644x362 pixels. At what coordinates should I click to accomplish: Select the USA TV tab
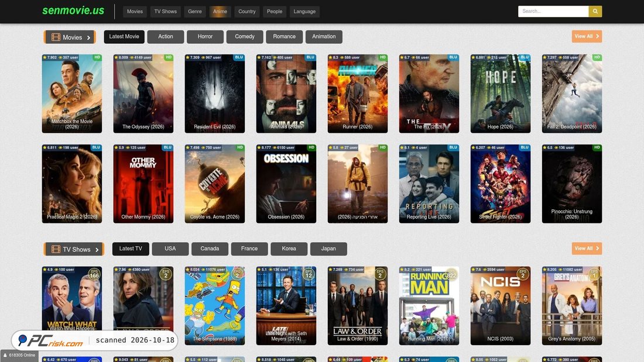[x=170, y=249]
